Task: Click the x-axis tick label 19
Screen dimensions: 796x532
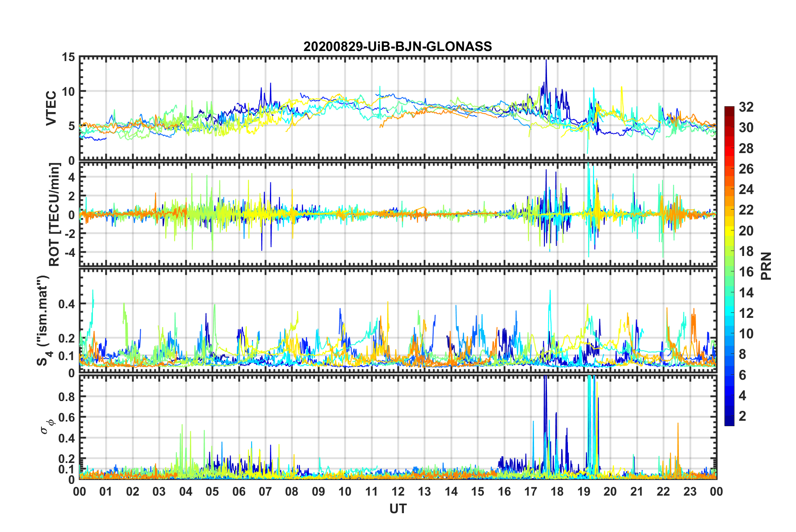Action: tap(584, 492)
